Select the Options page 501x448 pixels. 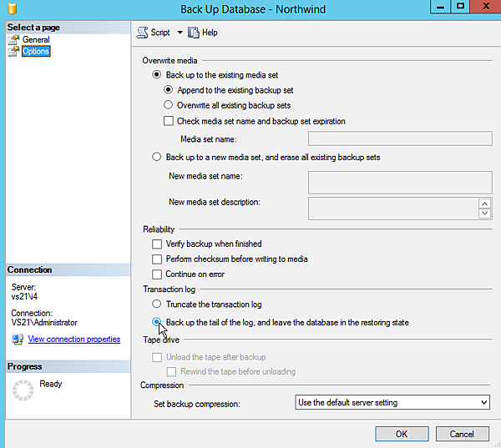click(x=36, y=51)
